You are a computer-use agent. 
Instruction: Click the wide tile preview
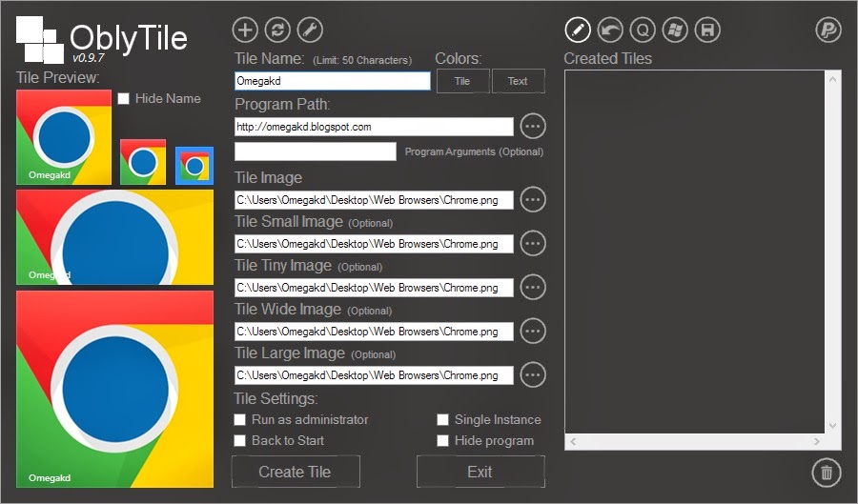[x=115, y=237]
